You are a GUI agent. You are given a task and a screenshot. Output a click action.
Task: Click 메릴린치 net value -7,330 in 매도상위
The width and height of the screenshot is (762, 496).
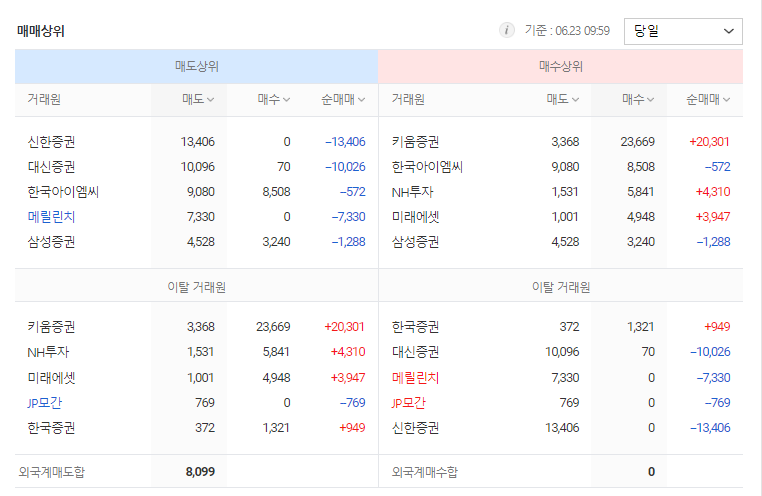tap(348, 217)
